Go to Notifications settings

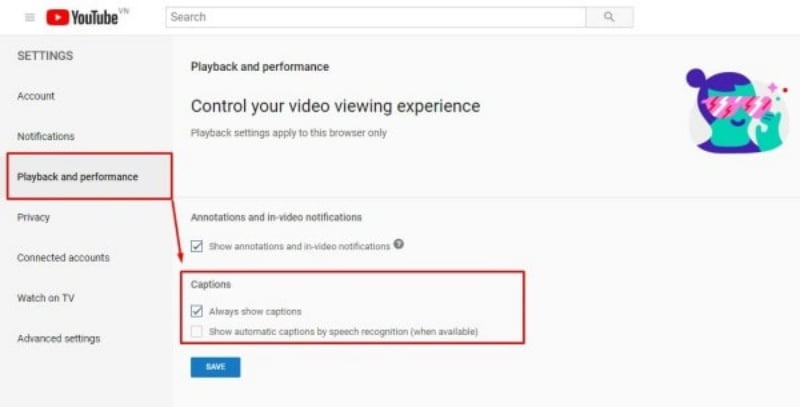pyautogui.click(x=46, y=136)
